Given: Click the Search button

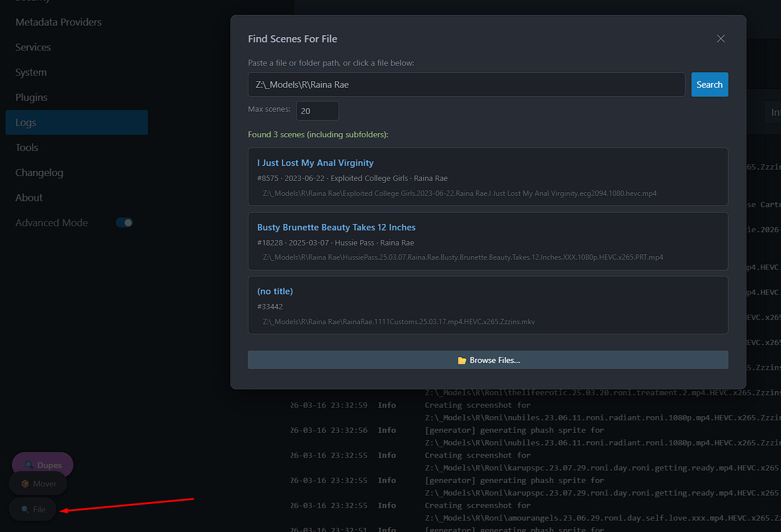Looking at the screenshot, I should pyautogui.click(x=709, y=85).
